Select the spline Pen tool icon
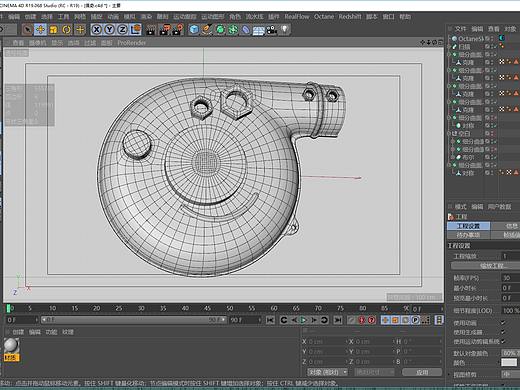520x390 pixels. coord(207,30)
